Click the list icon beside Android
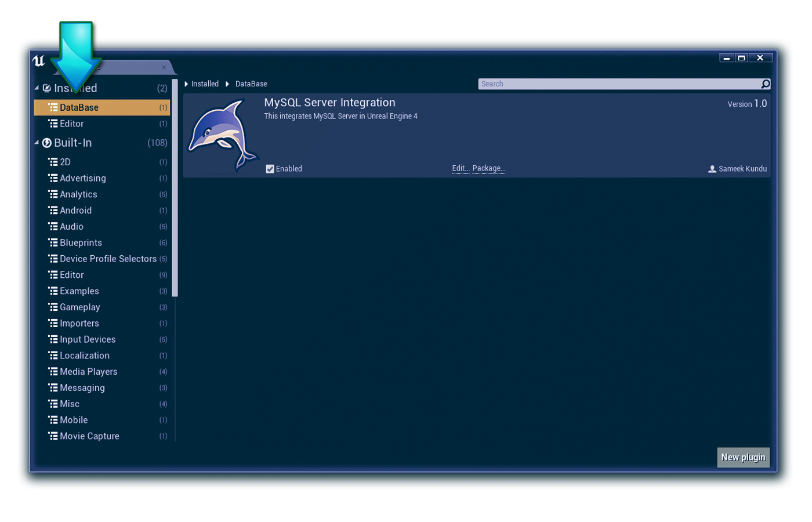This screenshot has width=812, height=522. click(53, 211)
